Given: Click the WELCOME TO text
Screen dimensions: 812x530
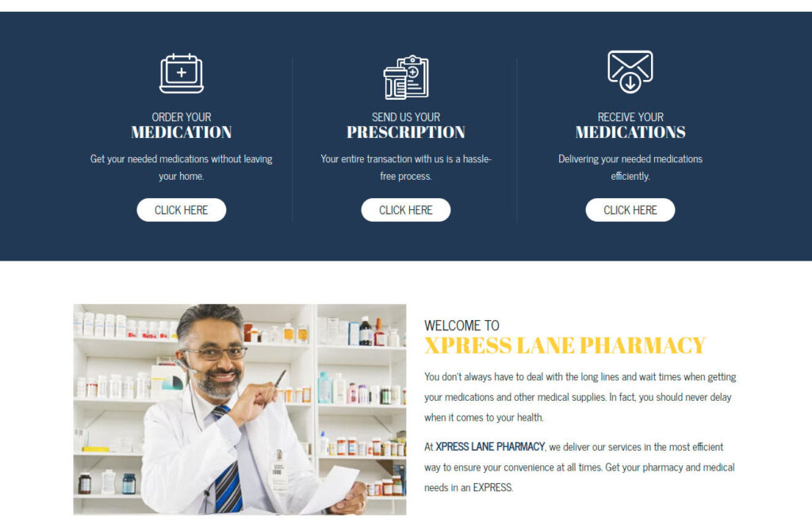Looking at the screenshot, I should click(462, 326).
